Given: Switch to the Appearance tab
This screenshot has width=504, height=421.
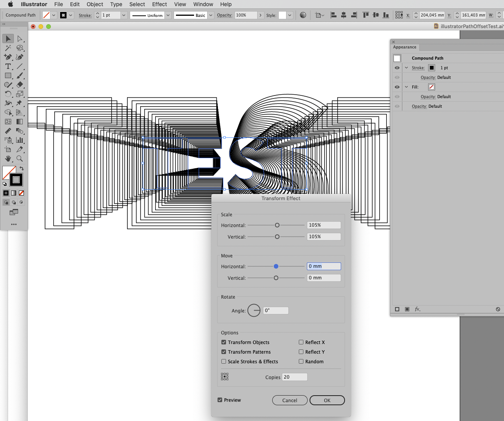Looking at the screenshot, I should 405,47.
